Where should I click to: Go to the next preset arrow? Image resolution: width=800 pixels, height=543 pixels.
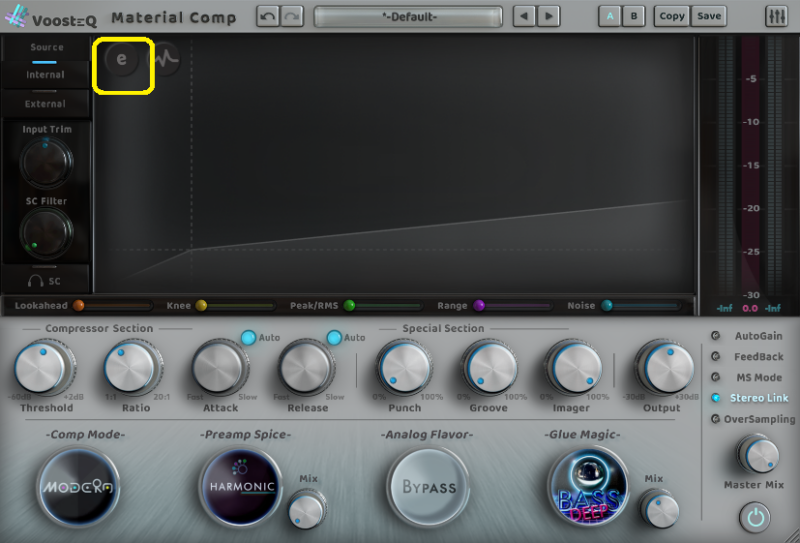coord(549,16)
